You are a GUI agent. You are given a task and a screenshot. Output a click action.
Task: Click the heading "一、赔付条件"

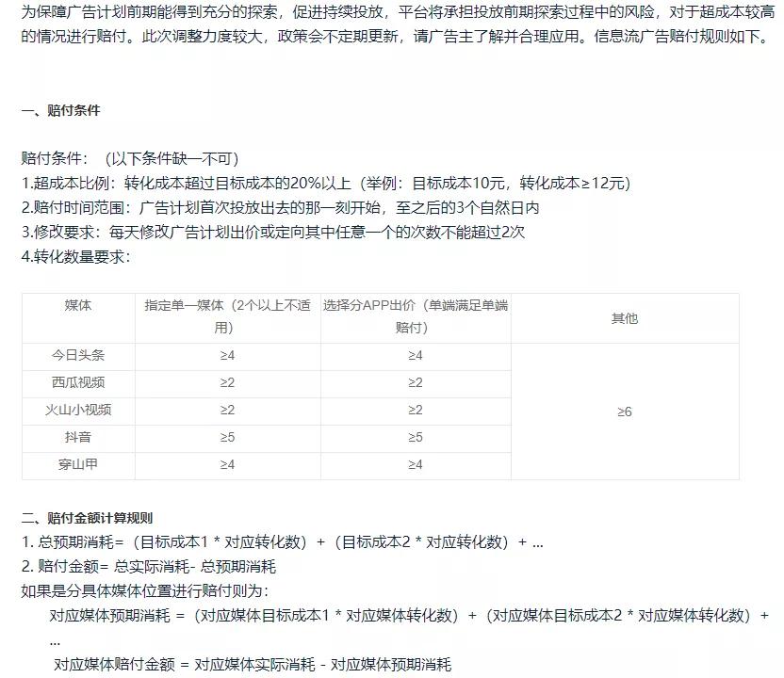click(x=60, y=110)
